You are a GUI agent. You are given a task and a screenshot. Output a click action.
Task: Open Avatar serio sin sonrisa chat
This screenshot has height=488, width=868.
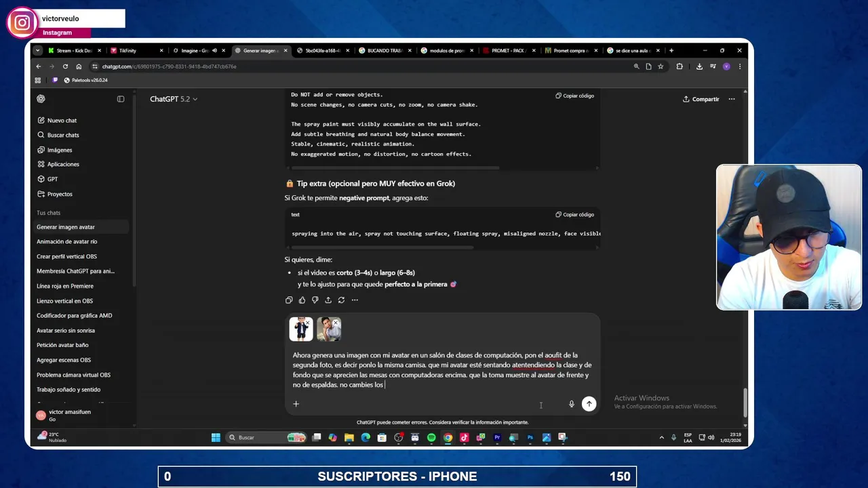click(x=66, y=331)
